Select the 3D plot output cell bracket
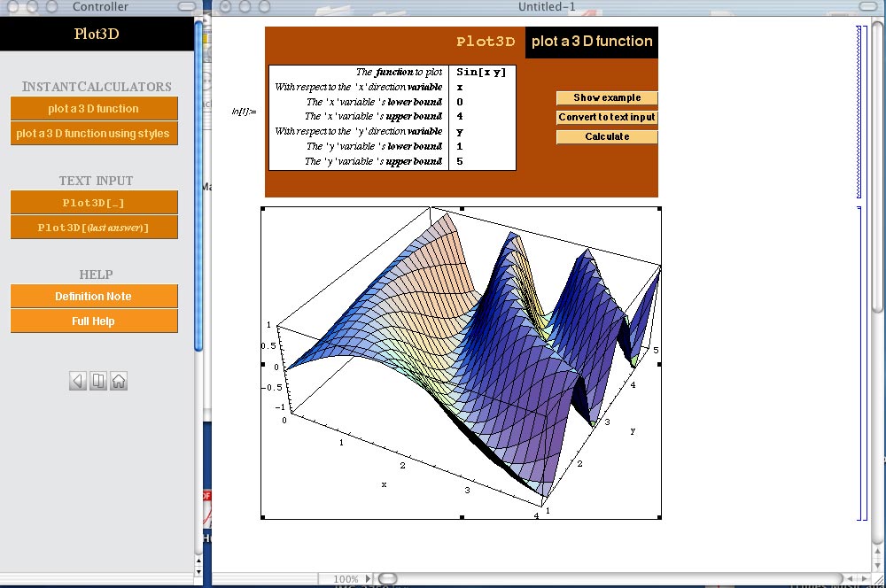 (859, 363)
